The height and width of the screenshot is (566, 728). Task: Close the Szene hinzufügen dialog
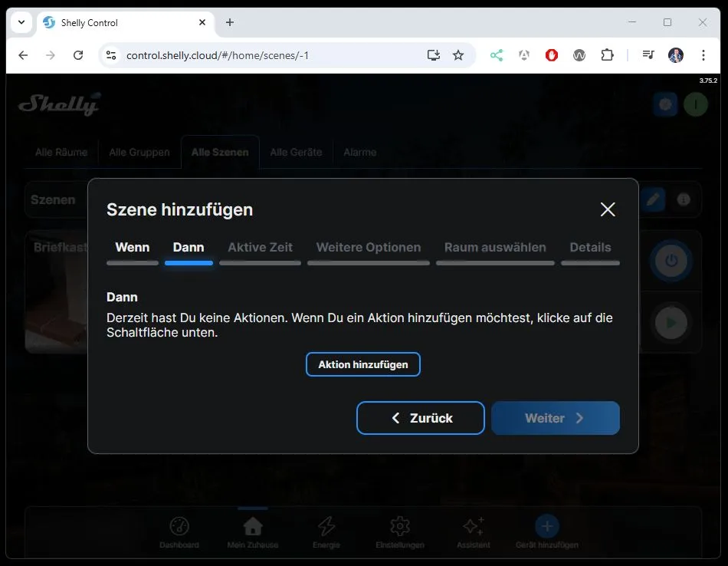[608, 209]
